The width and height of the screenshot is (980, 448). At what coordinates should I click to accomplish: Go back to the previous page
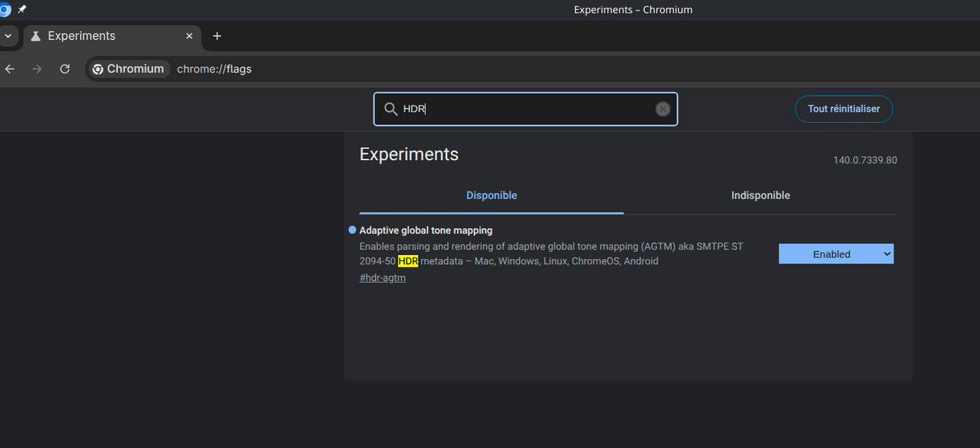(x=10, y=69)
